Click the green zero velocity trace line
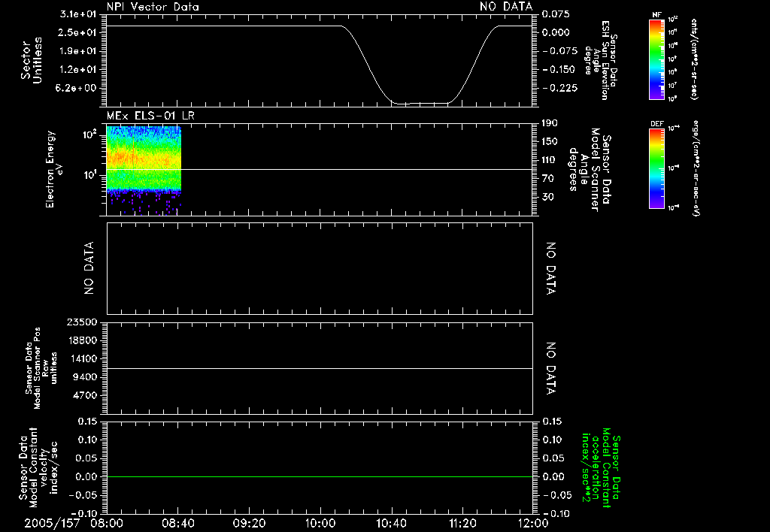770x532 pixels. pyautogui.click(x=320, y=476)
